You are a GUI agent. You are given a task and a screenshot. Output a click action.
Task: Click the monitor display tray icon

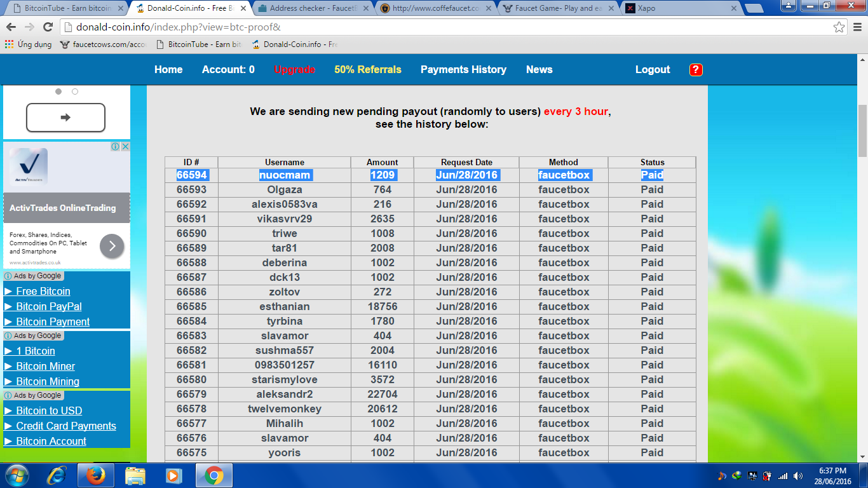pyautogui.click(x=752, y=476)
